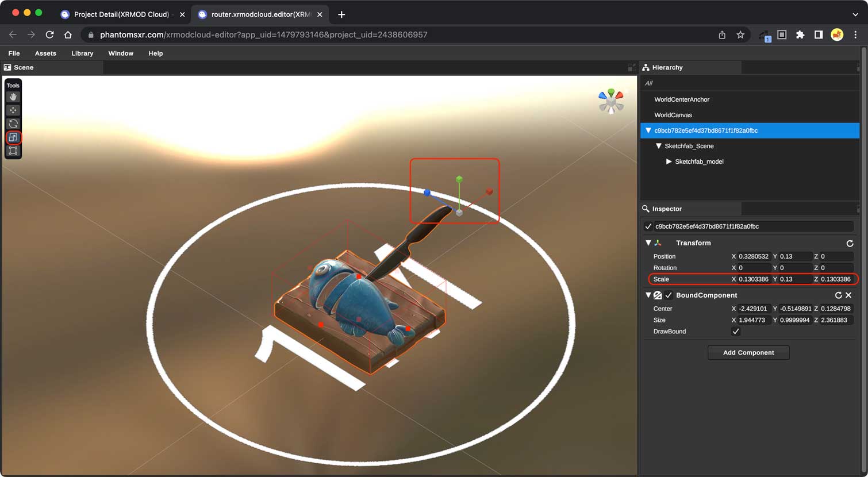The image size is (868, 477).
Task: Open the browser side panel
Action: 819,34
